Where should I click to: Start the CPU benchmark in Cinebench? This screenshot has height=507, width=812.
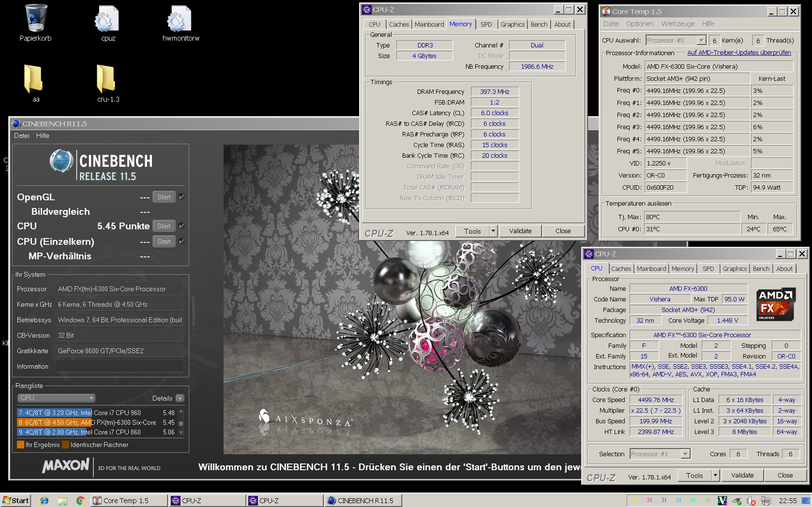pos(164,226)
